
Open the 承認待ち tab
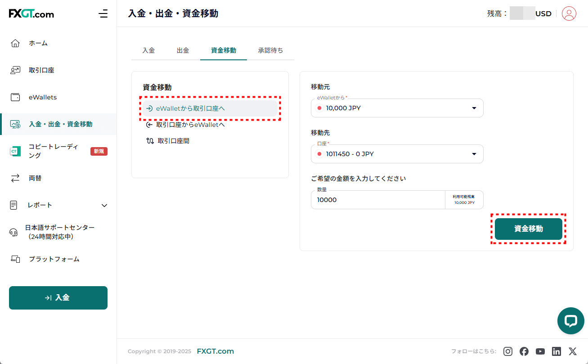(270, 50)
